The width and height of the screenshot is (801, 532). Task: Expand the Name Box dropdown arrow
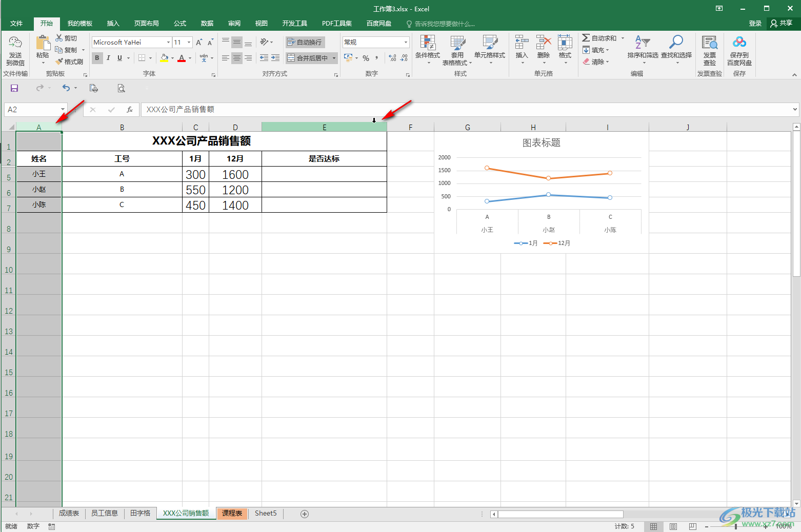click(x=63, y=110)
